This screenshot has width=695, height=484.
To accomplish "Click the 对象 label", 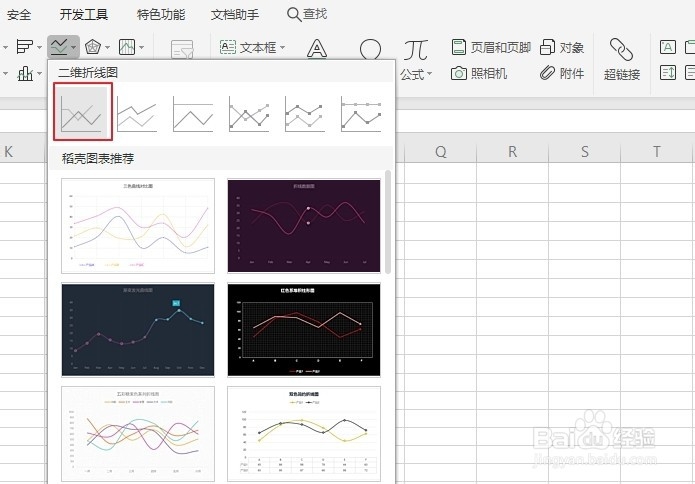I will (572, 47).
